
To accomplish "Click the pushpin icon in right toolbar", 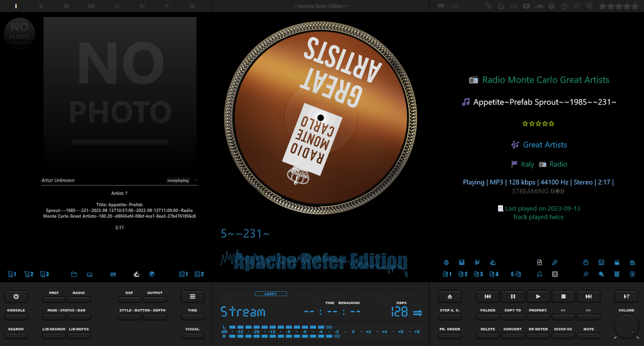I will (586, 274).
